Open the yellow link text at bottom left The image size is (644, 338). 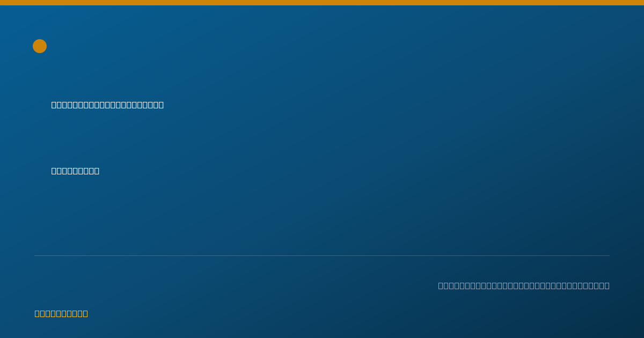61,313
